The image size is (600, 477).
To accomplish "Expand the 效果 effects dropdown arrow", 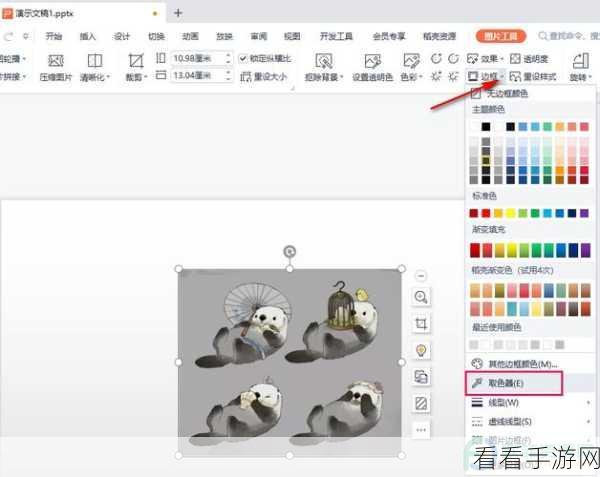I will point(501,59).
